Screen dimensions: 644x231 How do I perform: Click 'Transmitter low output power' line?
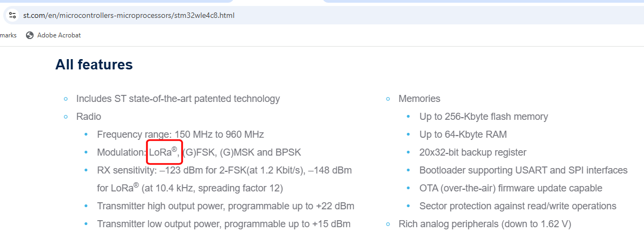(x=224, y=224)
